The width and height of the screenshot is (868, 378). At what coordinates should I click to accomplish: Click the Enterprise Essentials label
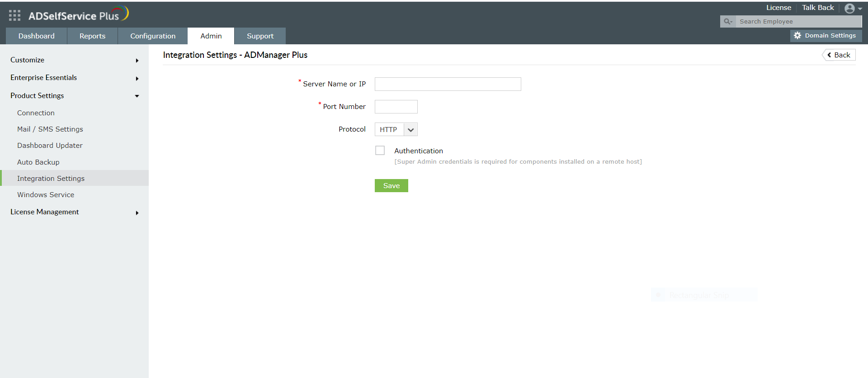[43, 78]
